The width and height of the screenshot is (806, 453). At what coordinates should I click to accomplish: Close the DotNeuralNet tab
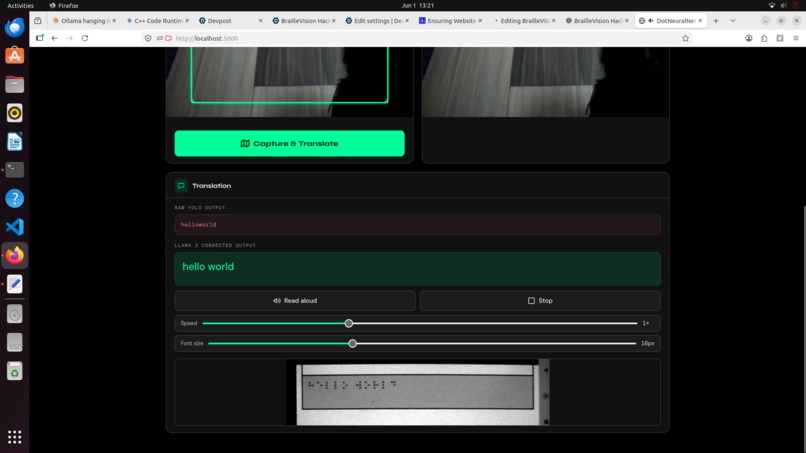(700, 21)
